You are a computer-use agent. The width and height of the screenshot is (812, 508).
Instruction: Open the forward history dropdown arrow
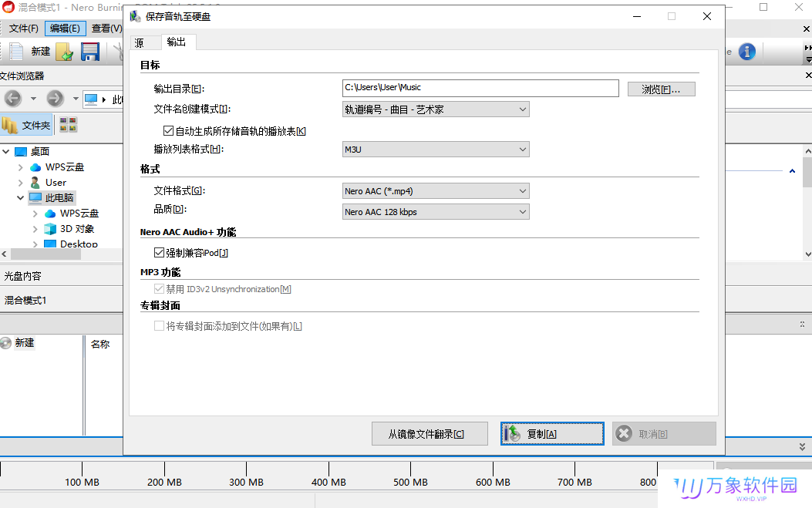pos(75,99)
